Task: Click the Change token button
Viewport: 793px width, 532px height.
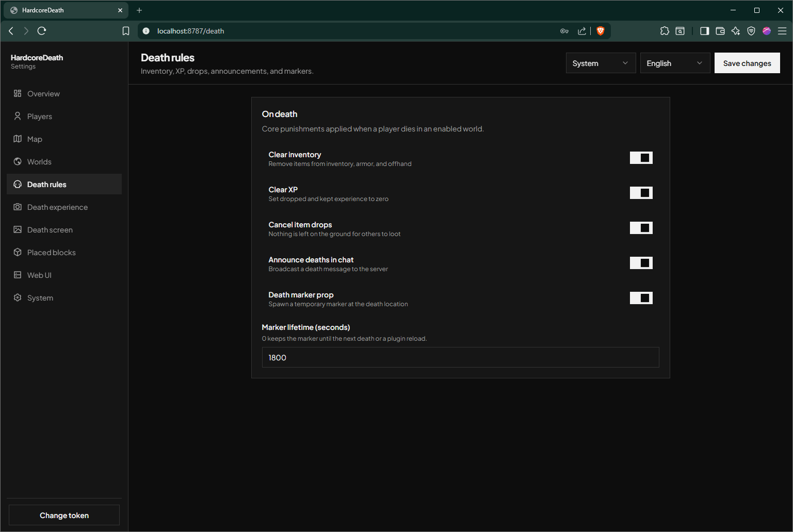Action: click(64, 515)
